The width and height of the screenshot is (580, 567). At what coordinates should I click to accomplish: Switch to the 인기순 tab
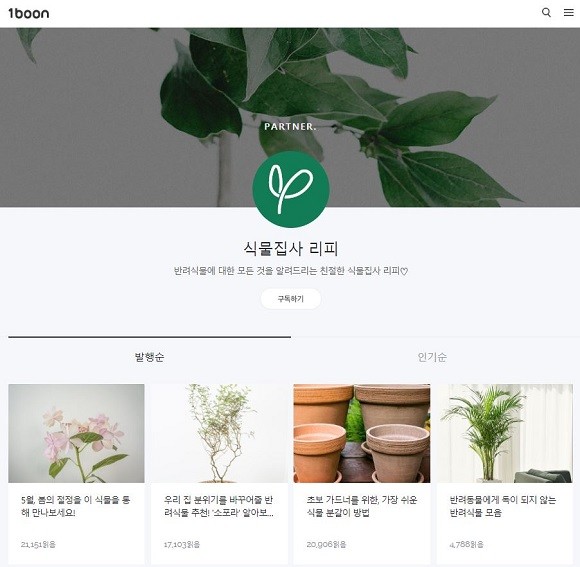click(x=432, y=357)
